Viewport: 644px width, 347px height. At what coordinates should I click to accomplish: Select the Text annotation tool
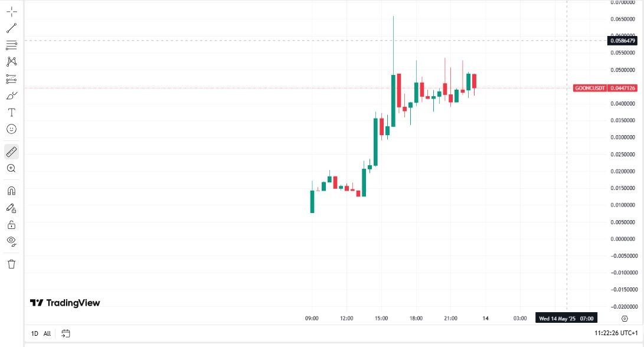[x=11, y=112]
